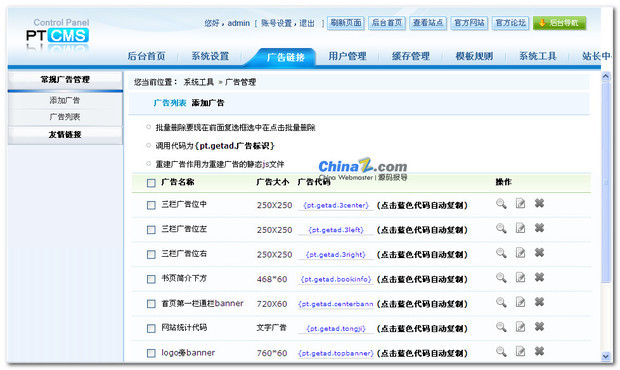
Task: Delete the 书页简介下方 ad entry
Action: (x=539, y=277)
